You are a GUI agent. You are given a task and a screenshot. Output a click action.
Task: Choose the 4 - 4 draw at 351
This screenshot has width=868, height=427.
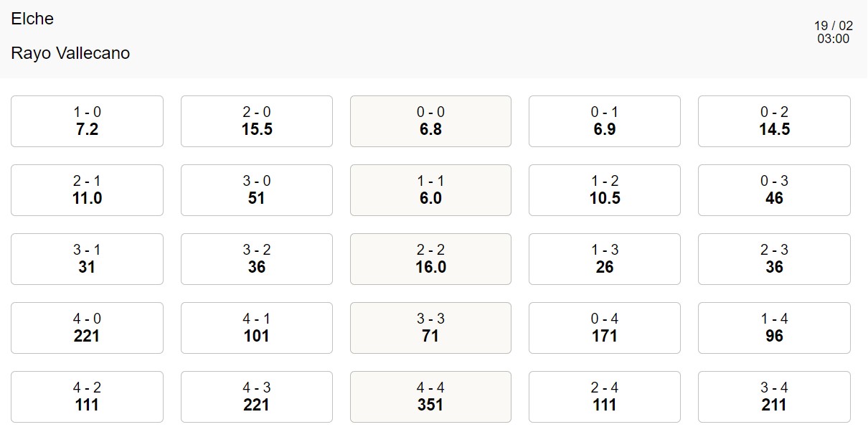pyautogui.click(x=430, y=397)
